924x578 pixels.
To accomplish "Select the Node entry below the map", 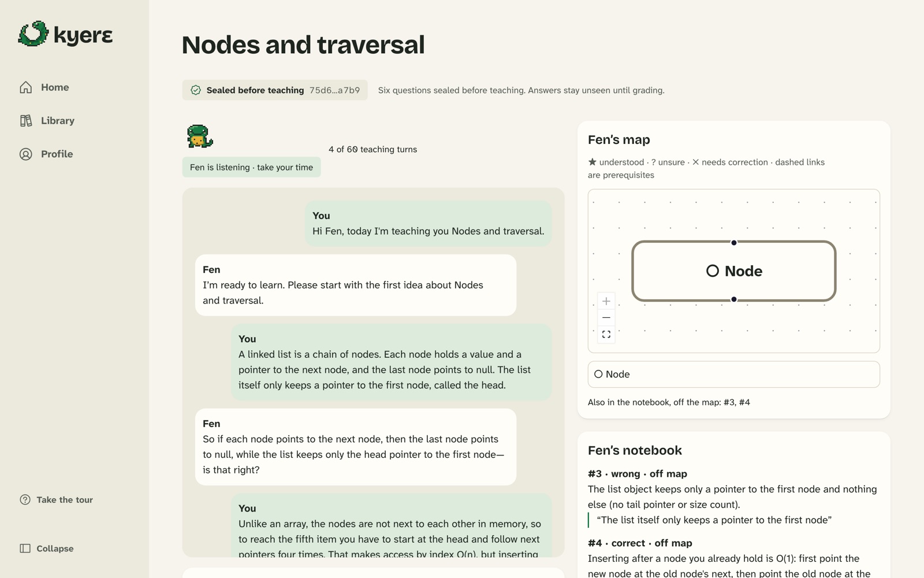I will 734,375.
